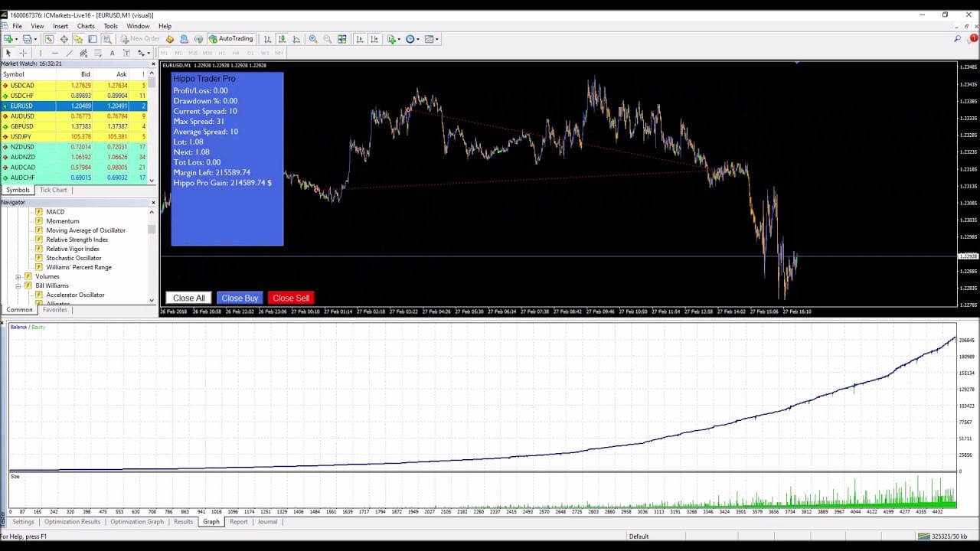Open the View menu
This screenshot has width=980, height=551.
tap(37, 26)
